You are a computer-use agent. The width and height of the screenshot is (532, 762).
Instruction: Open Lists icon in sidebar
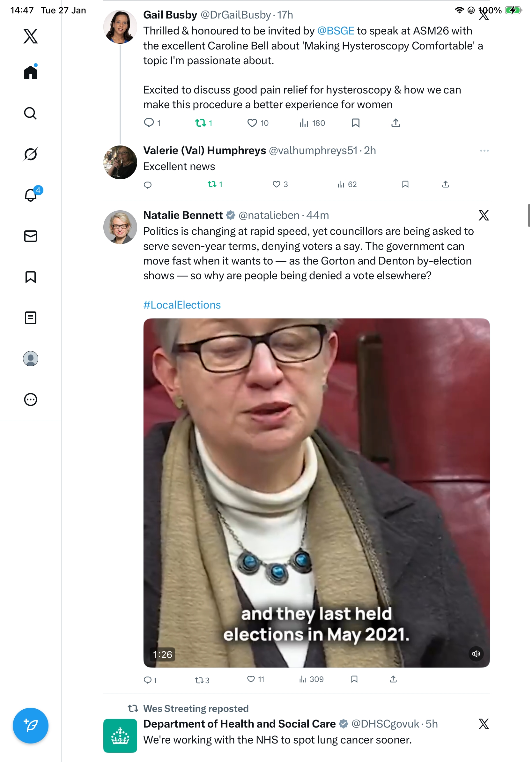pos(31,317)
